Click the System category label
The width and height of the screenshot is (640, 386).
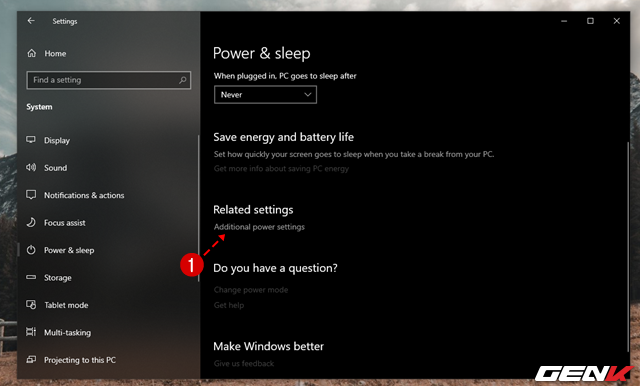pyautogui.click(x=39, y=107)
